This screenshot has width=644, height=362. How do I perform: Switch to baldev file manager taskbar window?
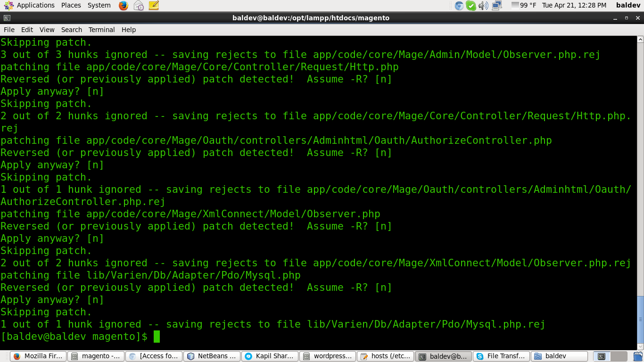tap(559, 356)
